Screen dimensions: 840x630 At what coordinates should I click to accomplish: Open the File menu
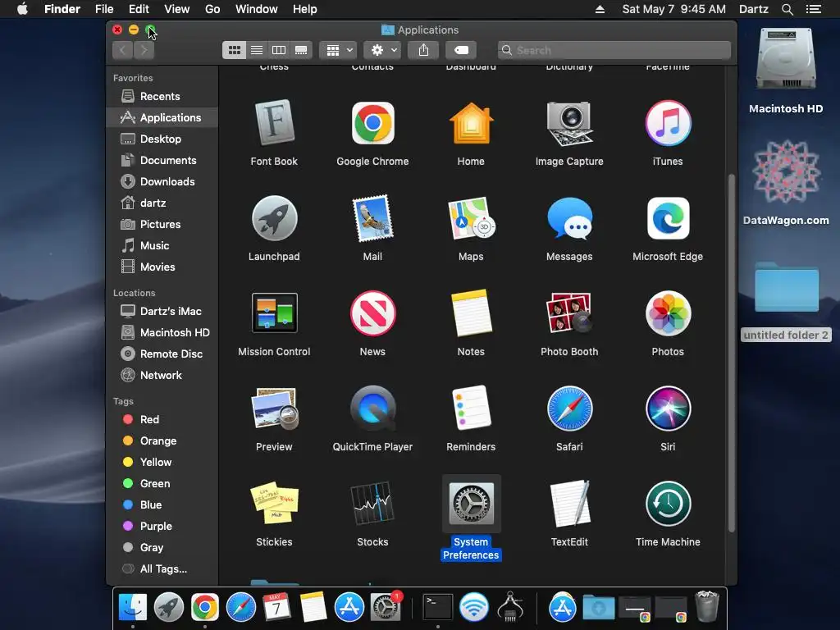click(104, 9)
